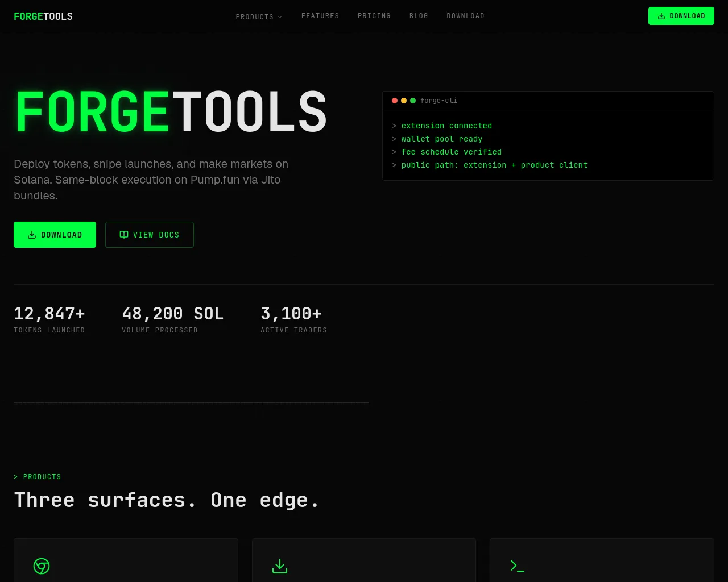Click the red dot in forge-cli window
This screenshot has height=582, width=728.
tap(395, 101)
